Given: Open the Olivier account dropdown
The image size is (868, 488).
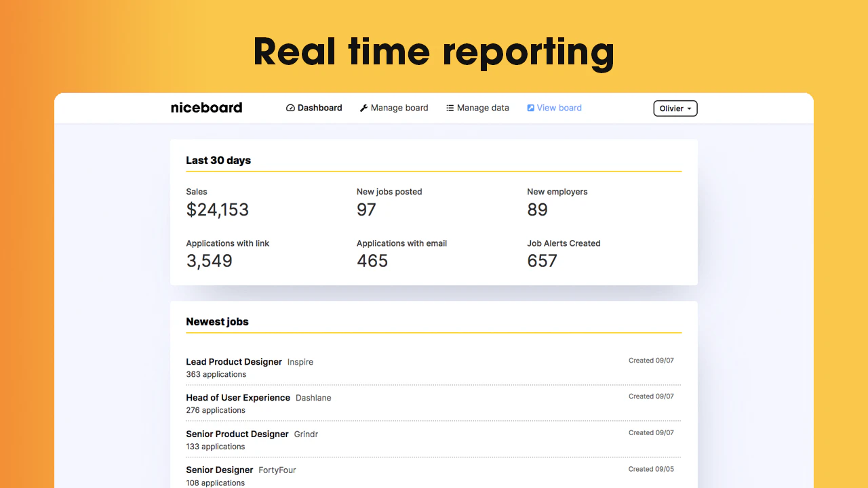Looking at the screenshot, I should [675, 108].
